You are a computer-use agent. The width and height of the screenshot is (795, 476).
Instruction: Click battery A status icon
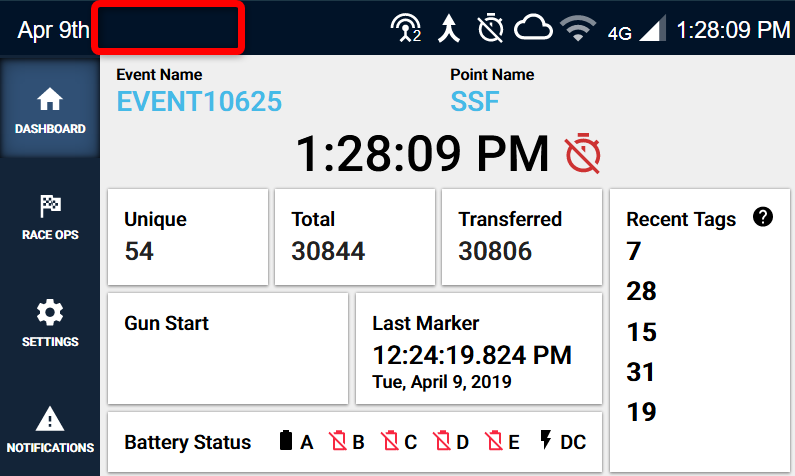286,440
